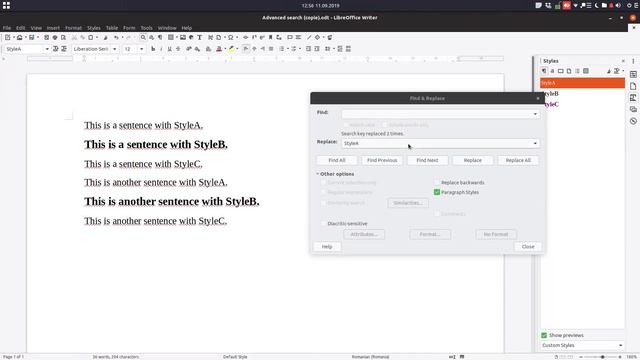Click the Find Next button
The image size is (640, 360).
427,160
